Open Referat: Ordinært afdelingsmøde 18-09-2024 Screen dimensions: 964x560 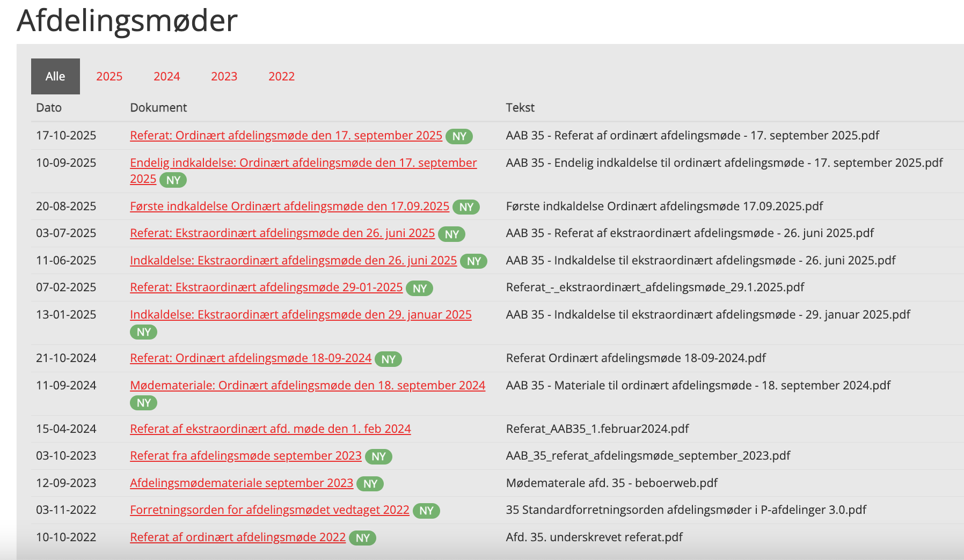(250, 358)
